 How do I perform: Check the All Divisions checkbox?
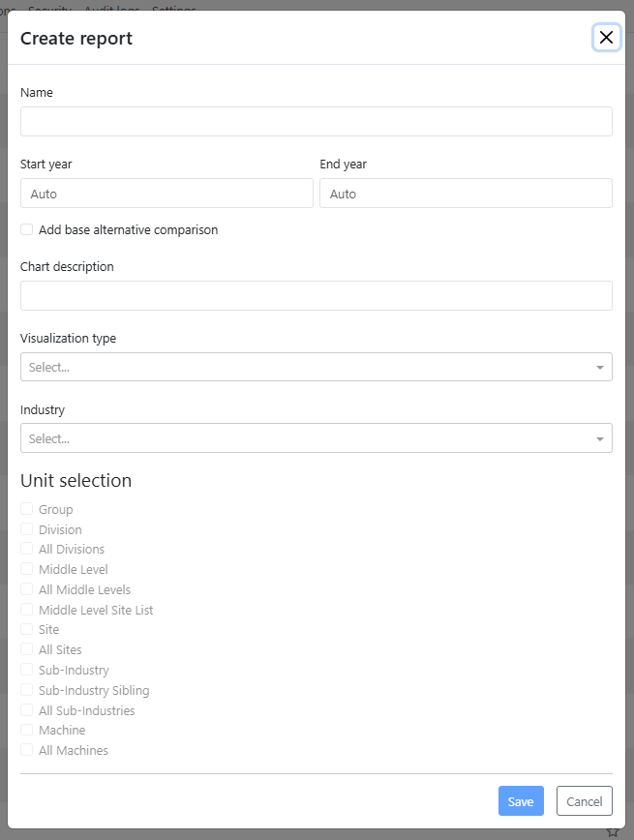[26, 549]
